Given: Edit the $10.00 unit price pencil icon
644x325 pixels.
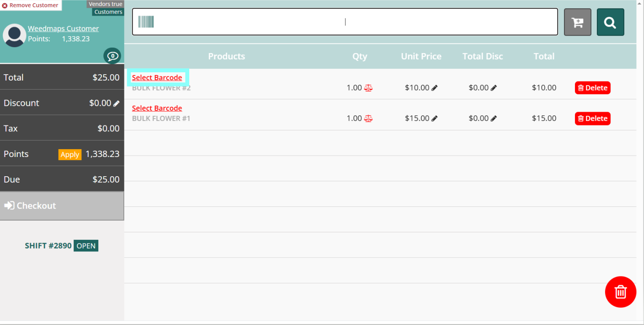Looking at the screenshot, I should tap(435, 88).
